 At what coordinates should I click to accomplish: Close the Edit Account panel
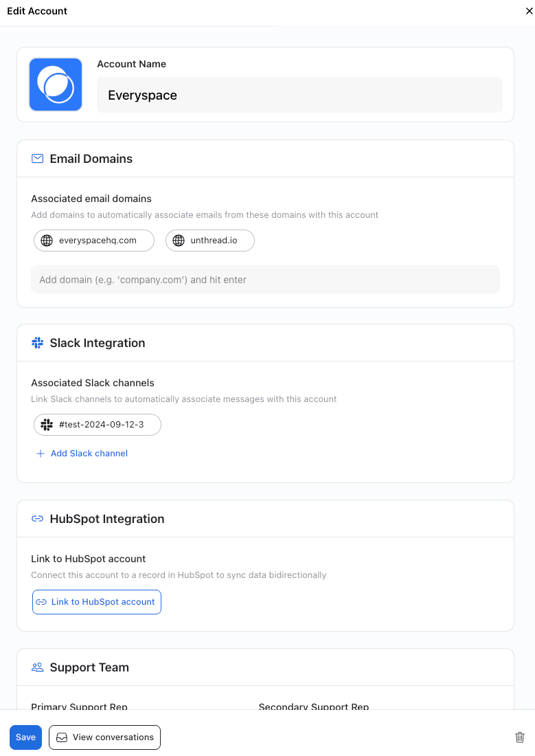[528, 11]
